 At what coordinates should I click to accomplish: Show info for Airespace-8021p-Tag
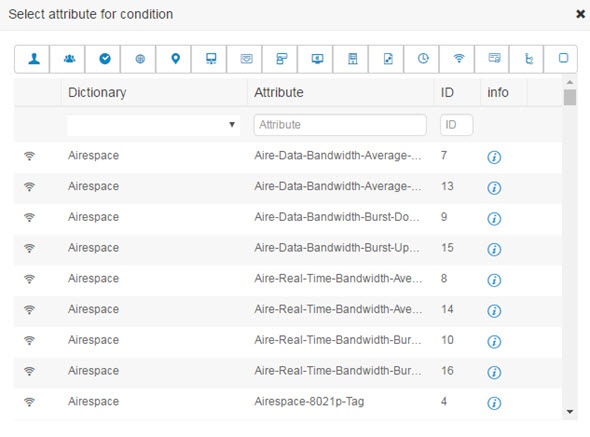494,403
